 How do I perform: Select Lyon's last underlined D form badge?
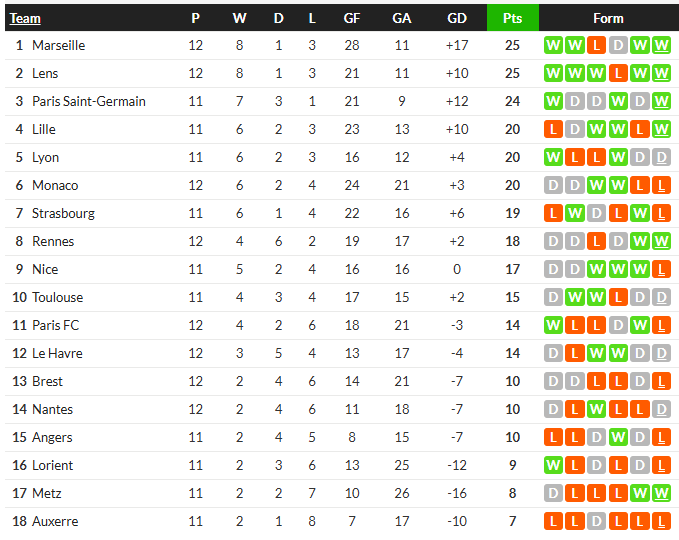(661, 157)
